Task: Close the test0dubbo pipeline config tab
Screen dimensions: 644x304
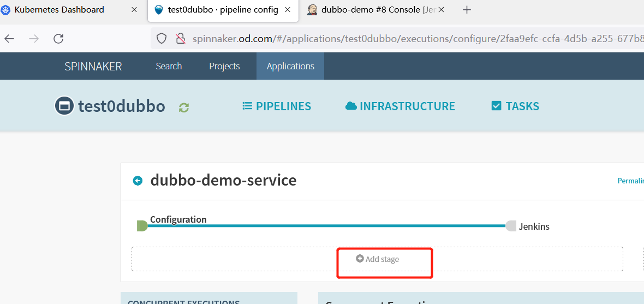Action: click(x=288, y=10)
